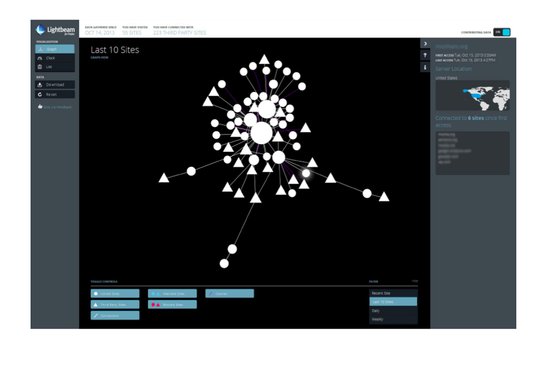This screenshot has width=550, height=367.
Task: Click the info icon below lightbulb
Action: click(x=425, y=67)
